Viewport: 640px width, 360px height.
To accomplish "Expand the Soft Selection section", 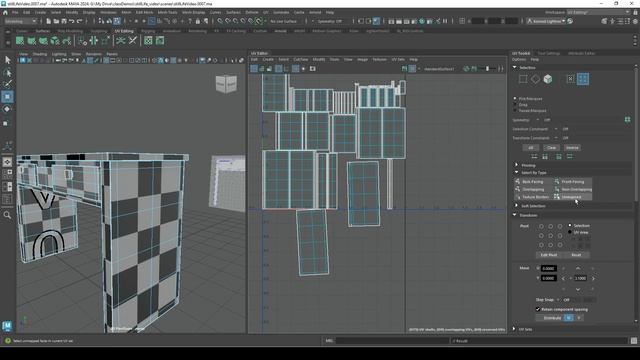I will 516,206.
